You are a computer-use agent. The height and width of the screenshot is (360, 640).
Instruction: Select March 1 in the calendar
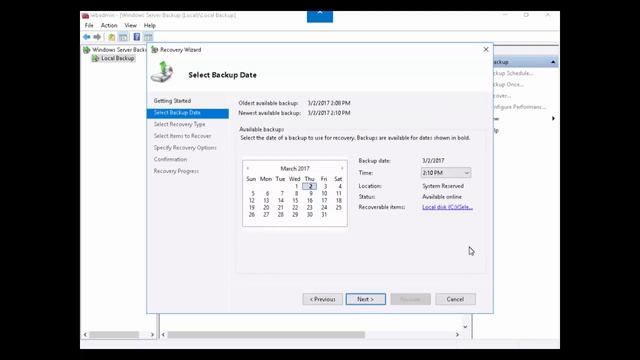point(296,186)
